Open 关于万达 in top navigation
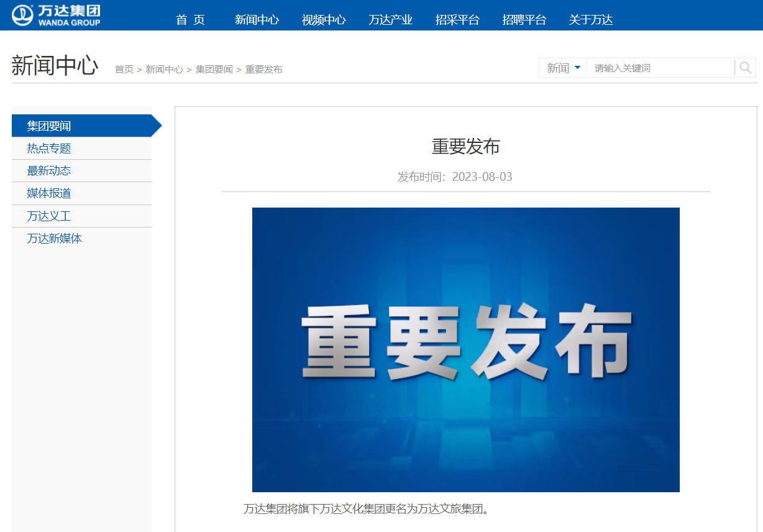The image size is (763, 532). point(591,20)
